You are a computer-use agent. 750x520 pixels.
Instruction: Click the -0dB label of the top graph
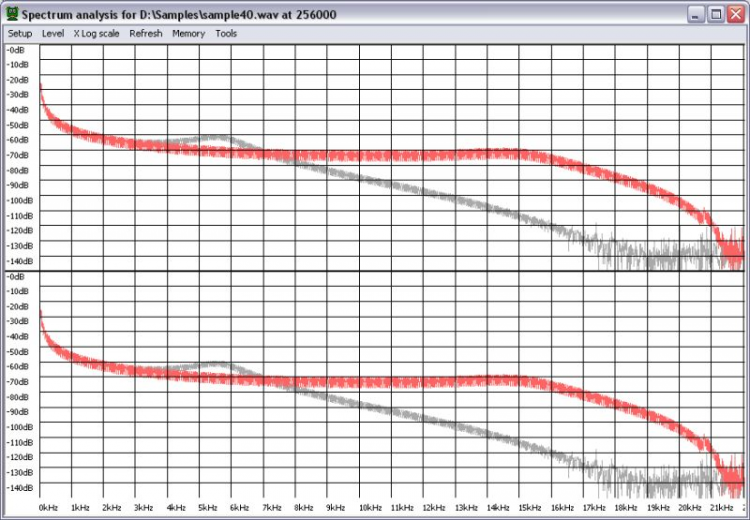click(18, 49)
